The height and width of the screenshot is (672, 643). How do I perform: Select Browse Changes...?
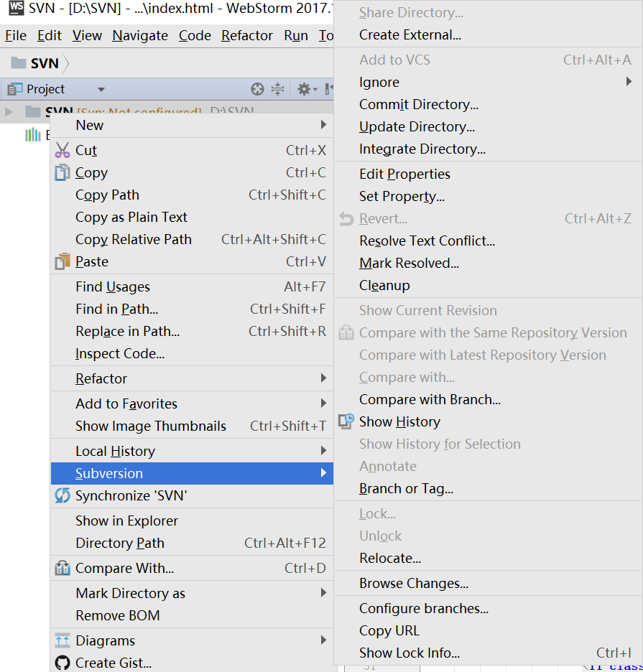488,583
